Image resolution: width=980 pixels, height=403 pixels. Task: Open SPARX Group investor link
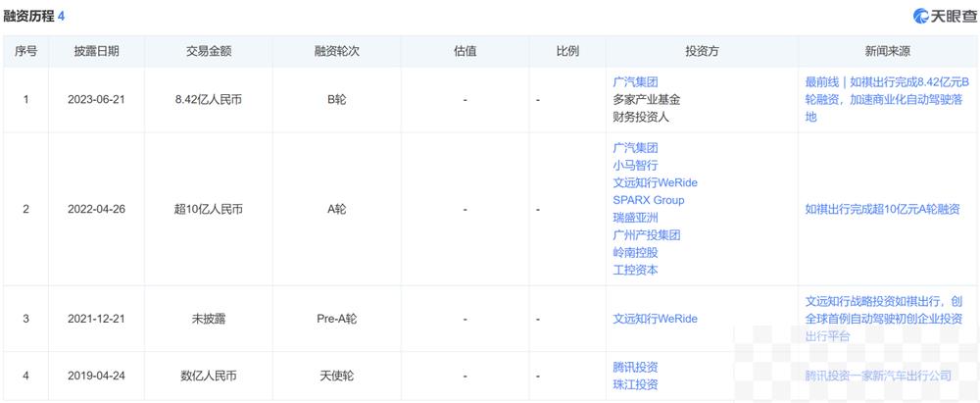(x=649, y=200)
